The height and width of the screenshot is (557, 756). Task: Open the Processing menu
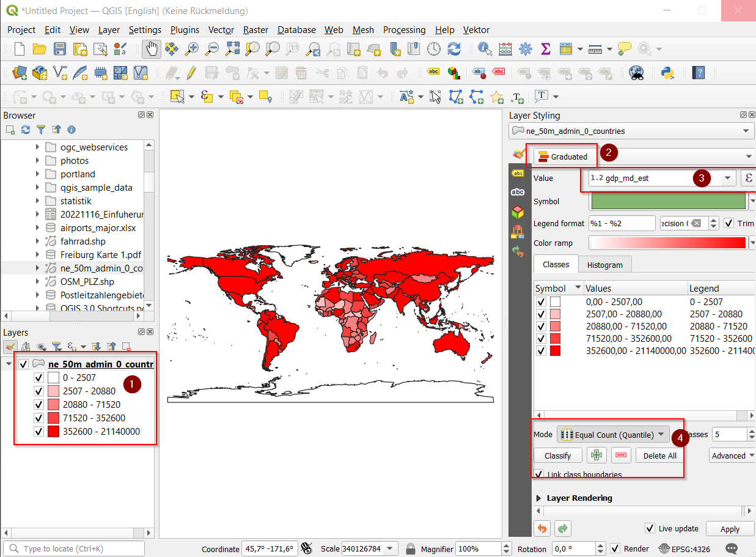click(404, 29)
